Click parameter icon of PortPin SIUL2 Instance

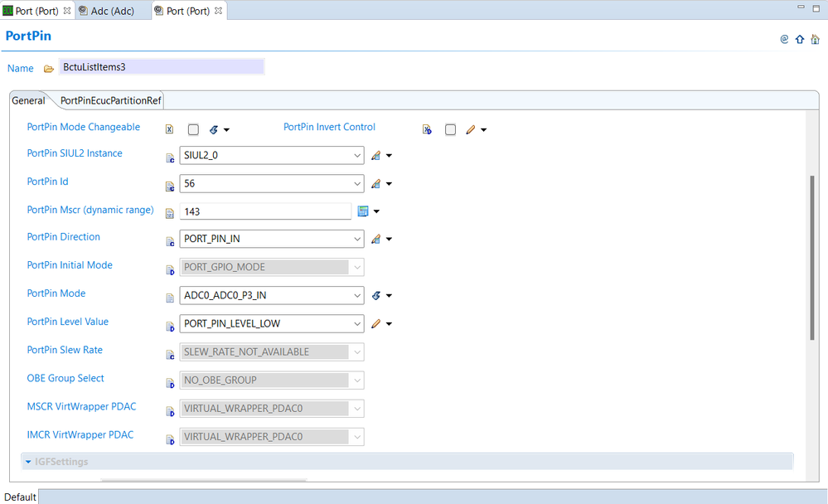pos(170,158)
